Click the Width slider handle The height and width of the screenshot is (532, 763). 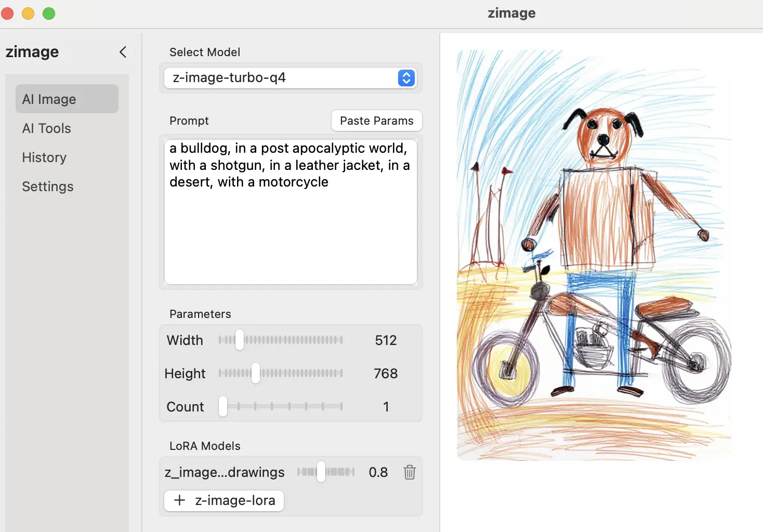coord(239,340)
